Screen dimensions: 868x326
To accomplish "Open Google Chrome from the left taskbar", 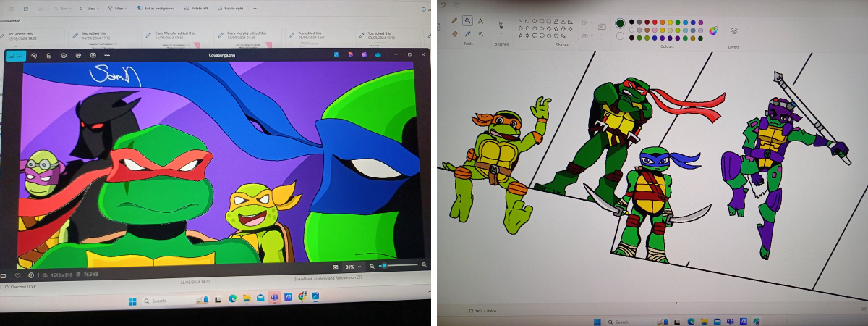I will [302, 296].
